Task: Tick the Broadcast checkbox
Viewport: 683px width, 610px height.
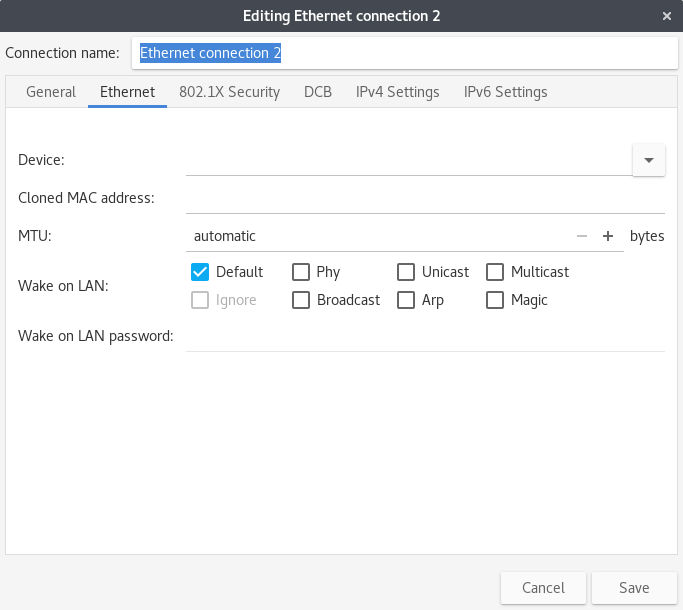Action: click(x=301, y=300)
